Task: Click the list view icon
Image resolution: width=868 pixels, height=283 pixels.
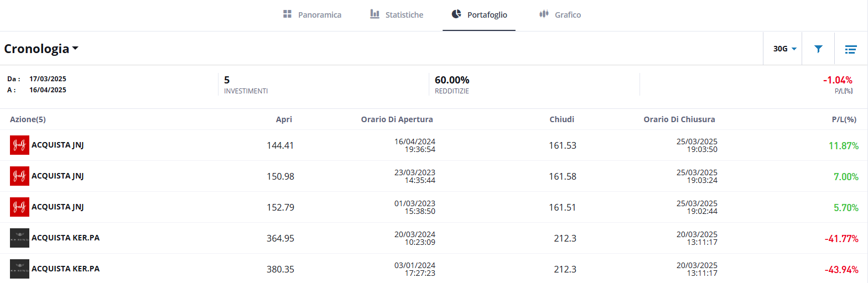Action: click(x=851, y=49)
